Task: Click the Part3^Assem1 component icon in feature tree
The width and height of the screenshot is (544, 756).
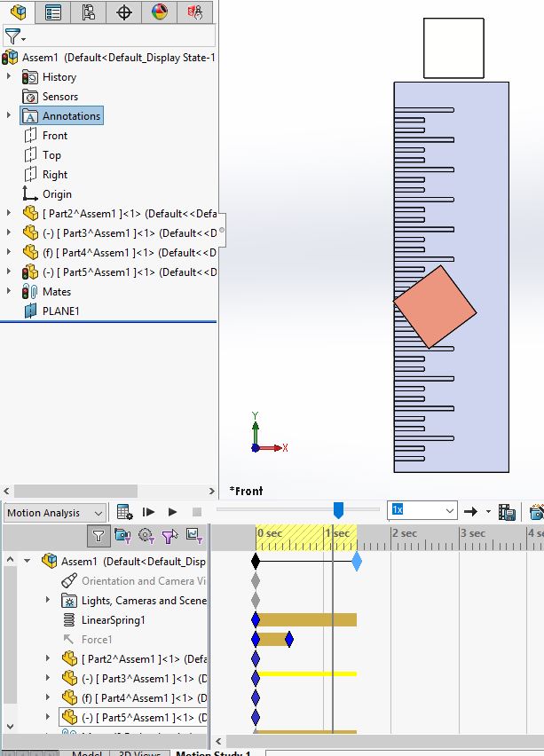Action: (30, 232)
